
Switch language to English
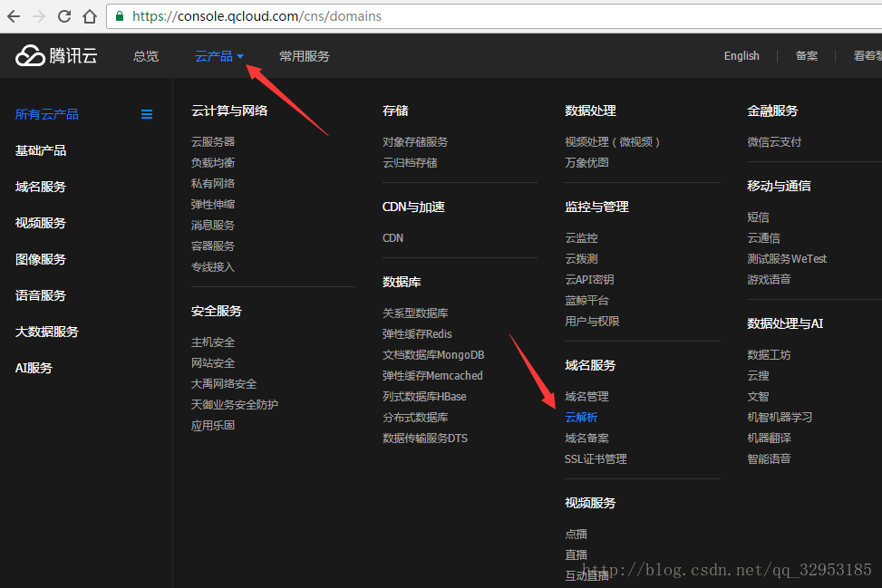tap(741, 55)
